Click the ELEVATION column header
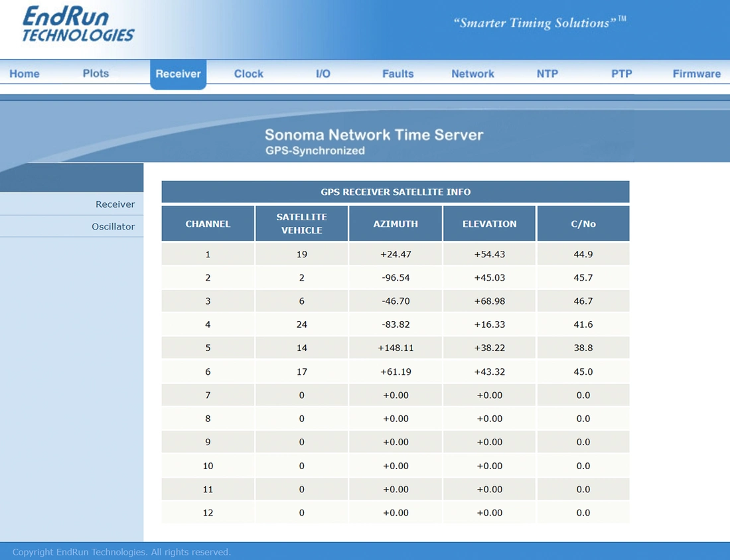 tap(489, 224)
